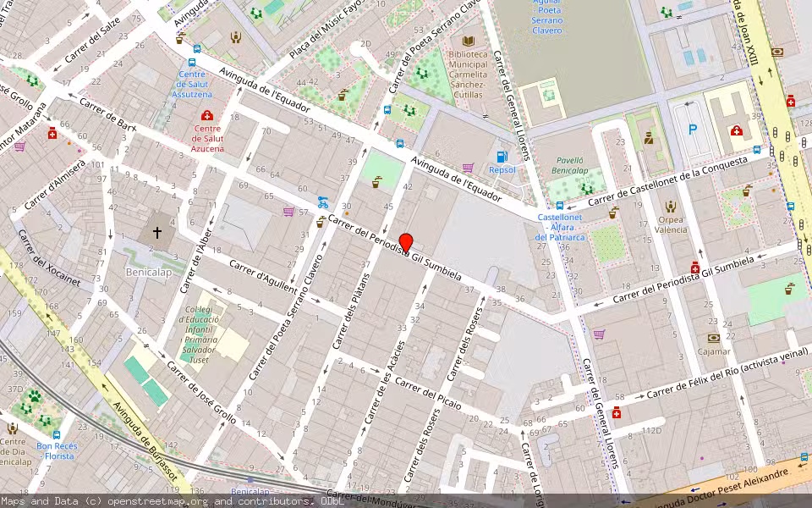
Task: Click the drinking fountain in the green square by 42
Action: (376, 183)
